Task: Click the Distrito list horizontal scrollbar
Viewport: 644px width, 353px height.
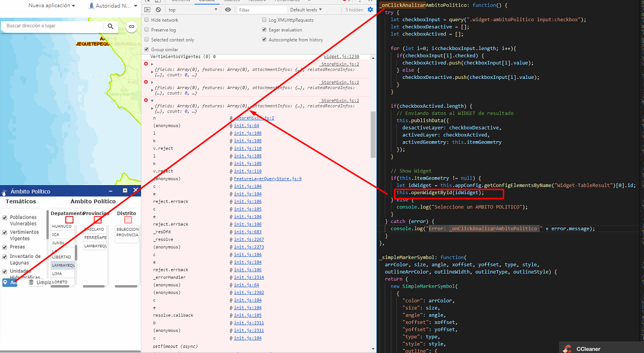Action: click(126, 286)
